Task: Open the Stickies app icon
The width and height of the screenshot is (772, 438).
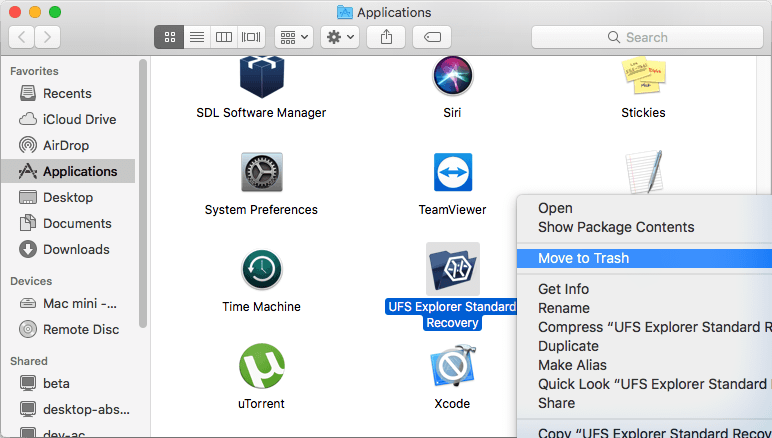Action: coord(643,76)
